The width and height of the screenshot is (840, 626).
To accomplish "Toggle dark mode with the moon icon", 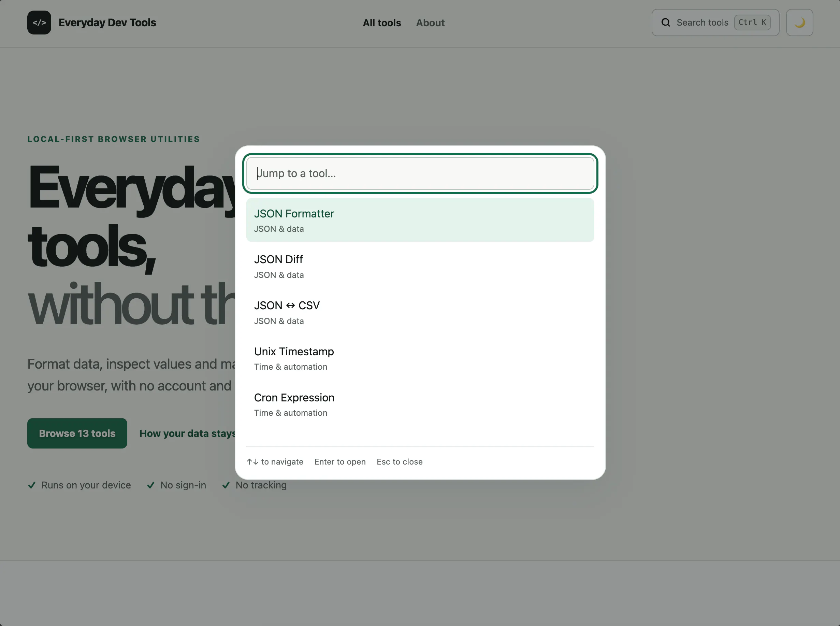I will 799,23.
